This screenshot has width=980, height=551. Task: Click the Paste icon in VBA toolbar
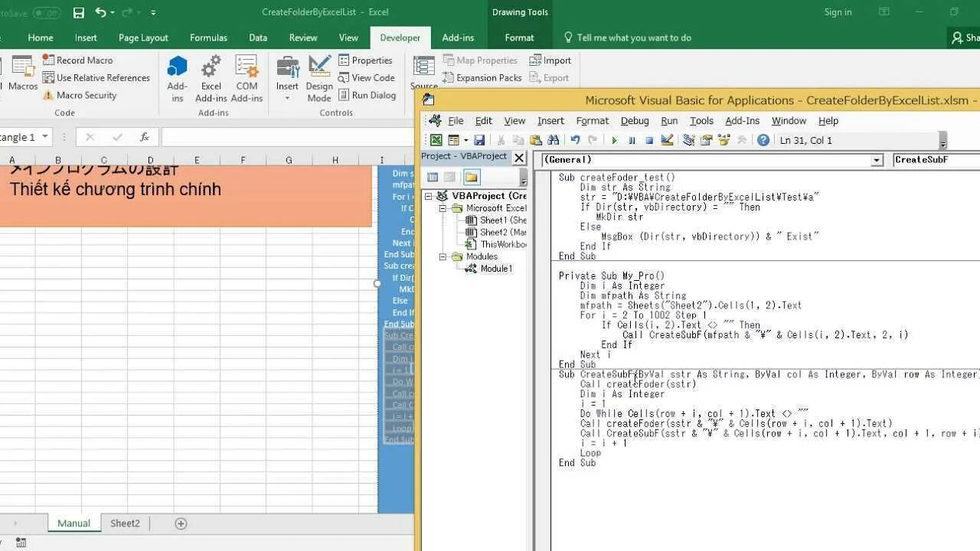[x=536, y=140]
